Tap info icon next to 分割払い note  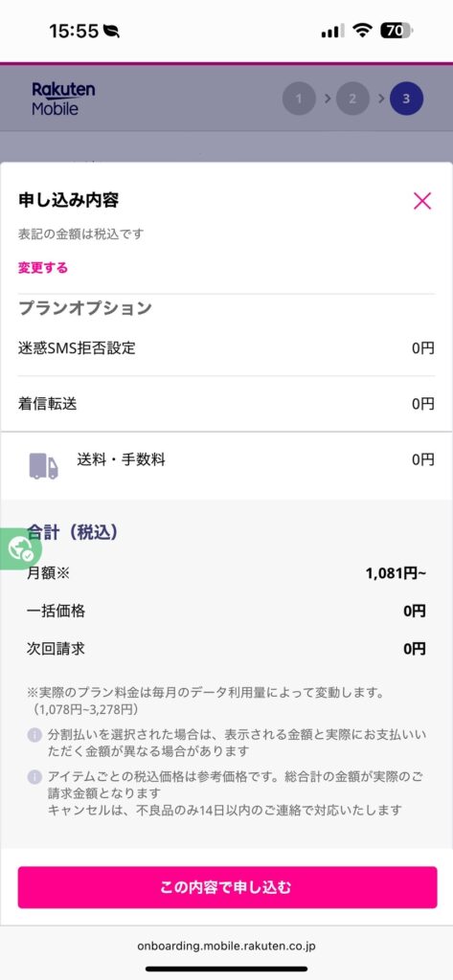35,735
